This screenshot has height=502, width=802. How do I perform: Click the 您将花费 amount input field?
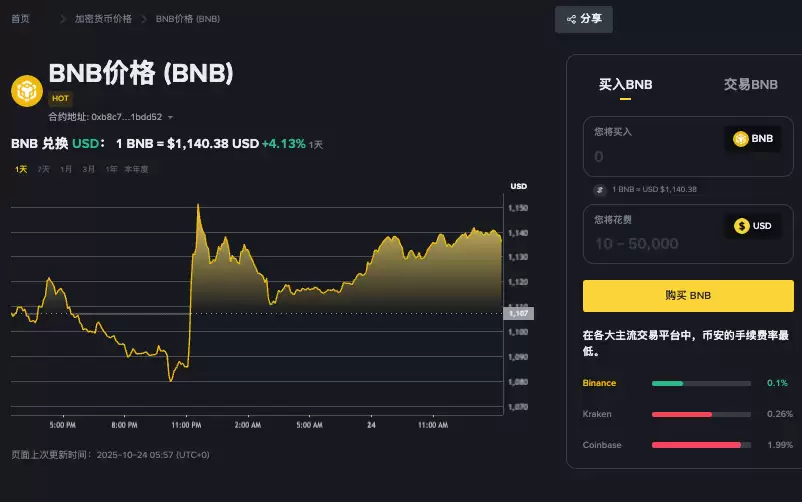pos(650,243)
